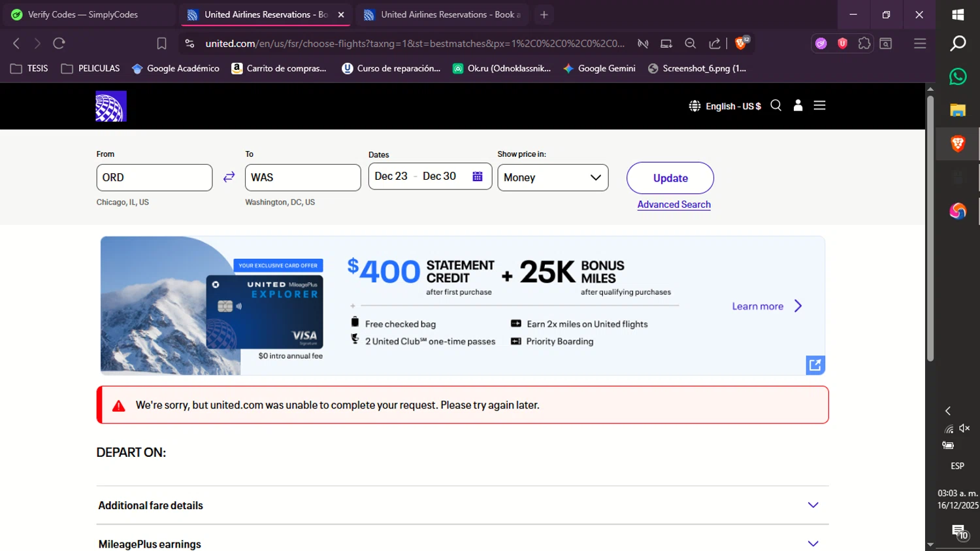The width and height of the screenshot is (980, 551).
Task: Open the Google Académico bookmark
Action: pos(176,68)
